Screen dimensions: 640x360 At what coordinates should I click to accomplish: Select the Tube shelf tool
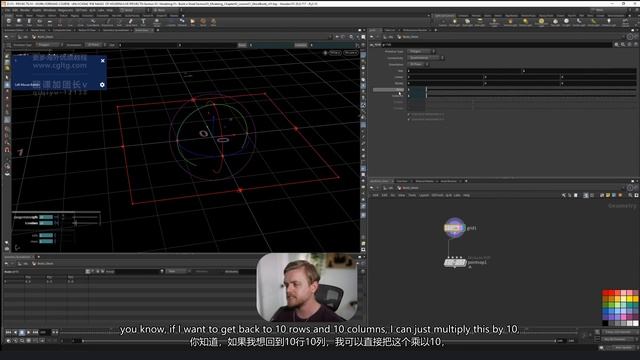(29, 22)
